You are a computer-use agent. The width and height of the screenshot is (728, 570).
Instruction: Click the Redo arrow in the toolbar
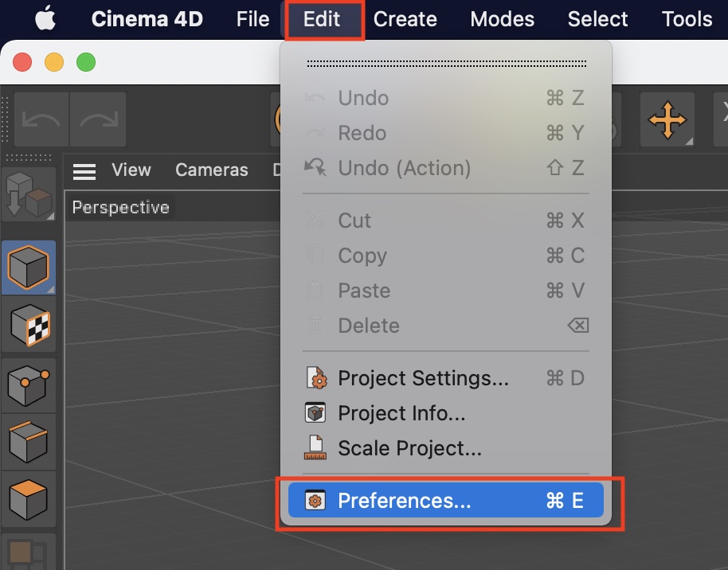(98, 120)
